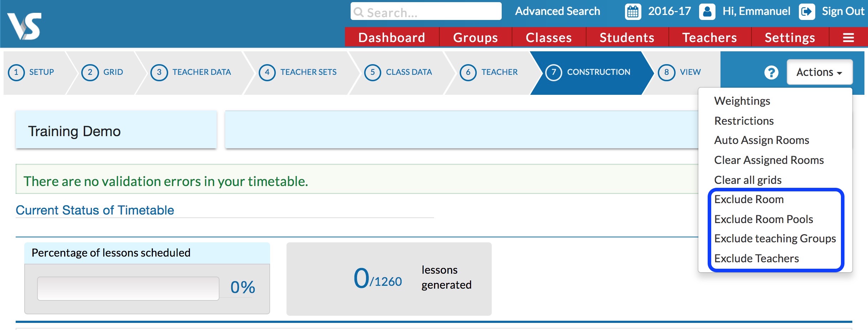Click step 3 circle icon for Teacher Data
Screen dimensions: 868x330
pos(159,72)
